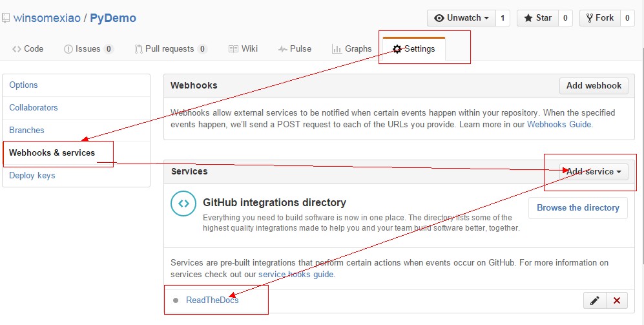
Task: Fork the repository
Action: [x=599, y=18]
